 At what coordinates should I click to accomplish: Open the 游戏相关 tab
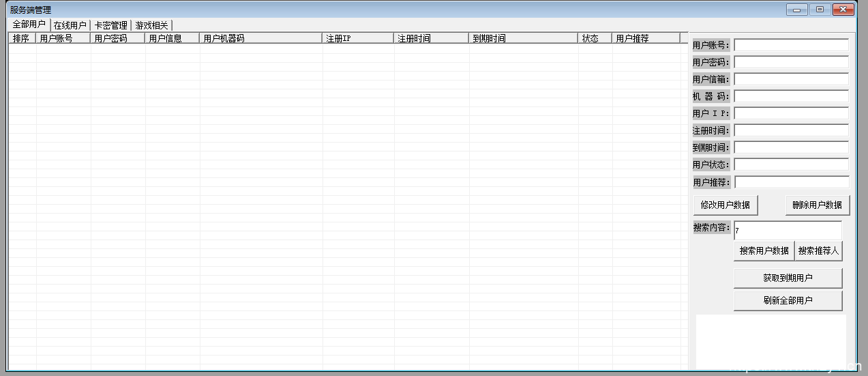click(x=151, y=25)
